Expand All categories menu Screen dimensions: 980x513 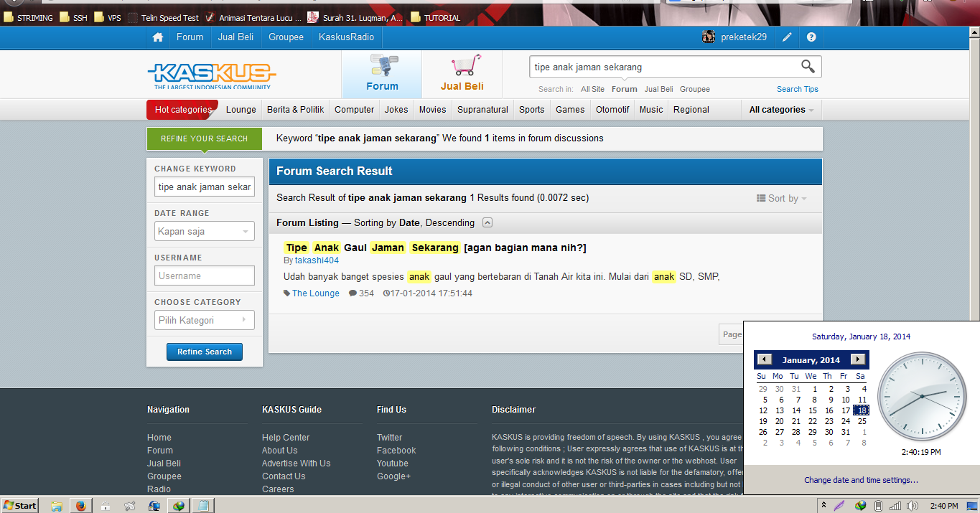coord(781,110)
